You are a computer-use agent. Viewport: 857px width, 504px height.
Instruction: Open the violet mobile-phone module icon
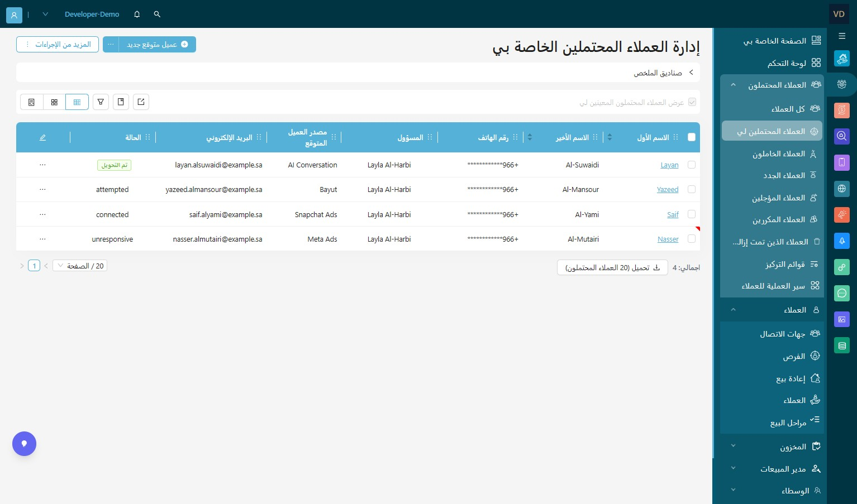coord(842,162)
